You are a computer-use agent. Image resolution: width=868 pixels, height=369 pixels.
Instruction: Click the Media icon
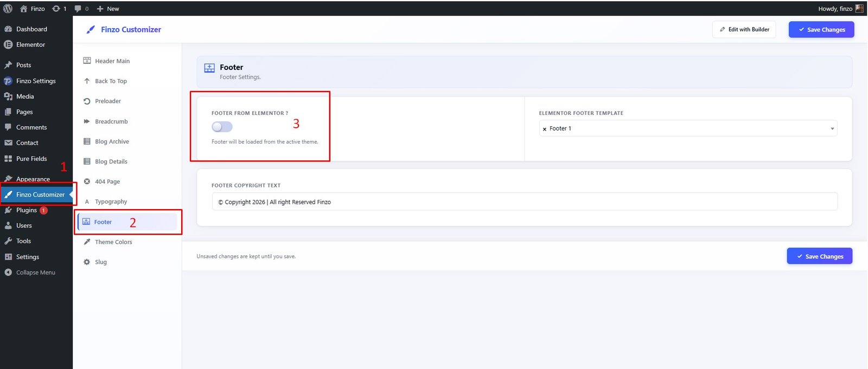(x=8, y=96)
